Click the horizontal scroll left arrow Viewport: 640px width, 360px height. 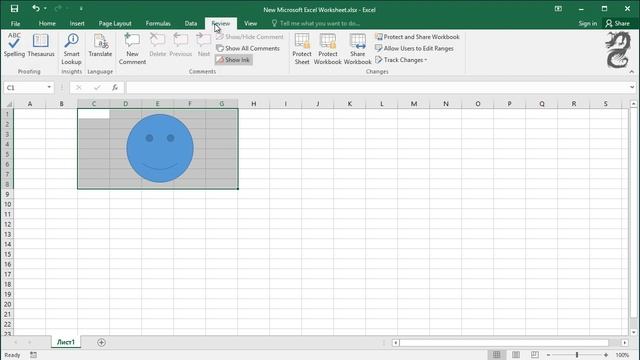(396, 342)
